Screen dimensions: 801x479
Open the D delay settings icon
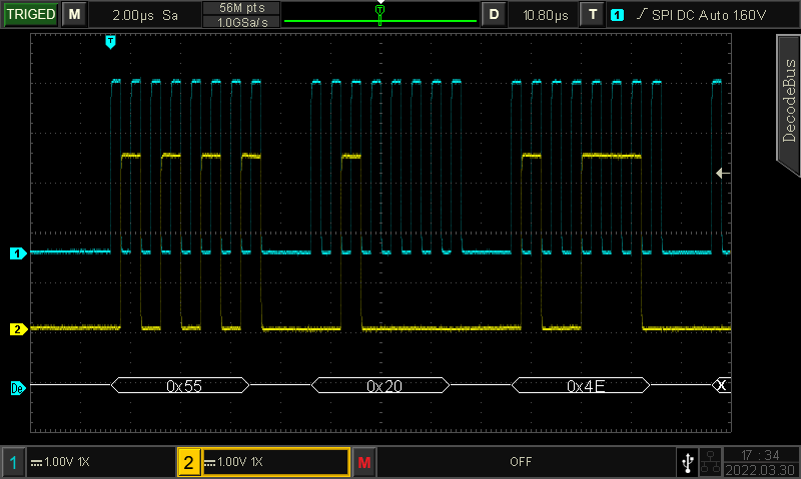pos(493,15)
